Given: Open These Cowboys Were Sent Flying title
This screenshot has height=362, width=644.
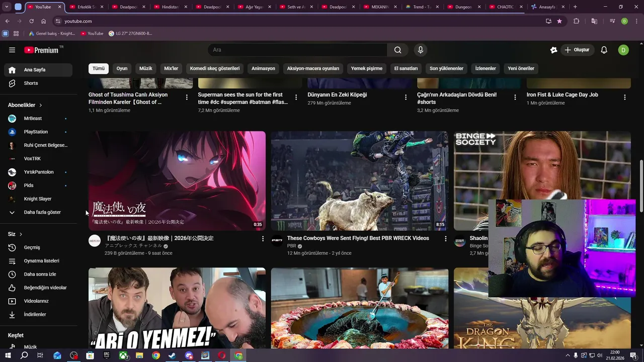Looking at the screenshot, I should (x=358, y=238).
